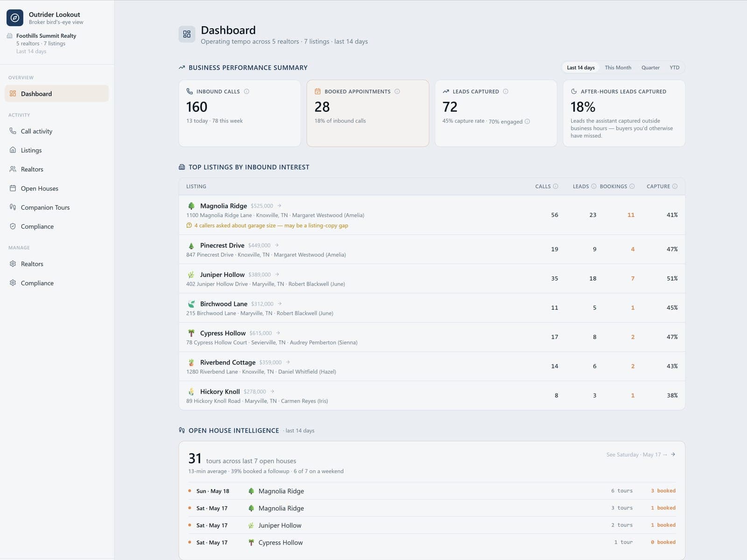Open the Hickory Knoll listing title

(x=220, y=392)
